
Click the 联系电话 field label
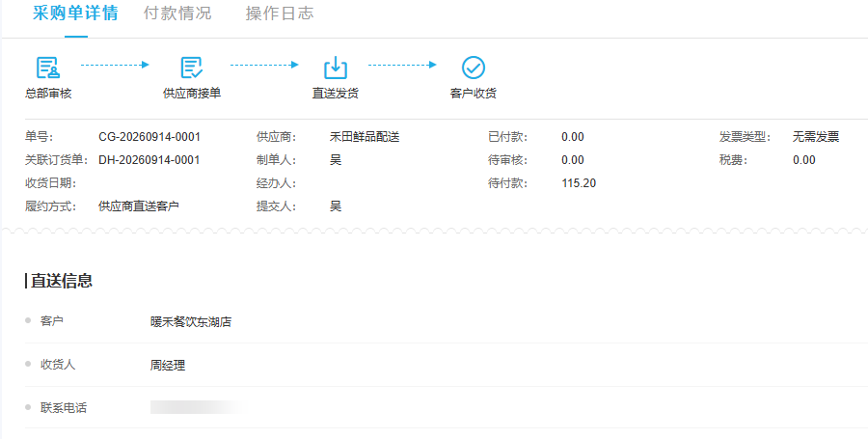click(64, 408)
